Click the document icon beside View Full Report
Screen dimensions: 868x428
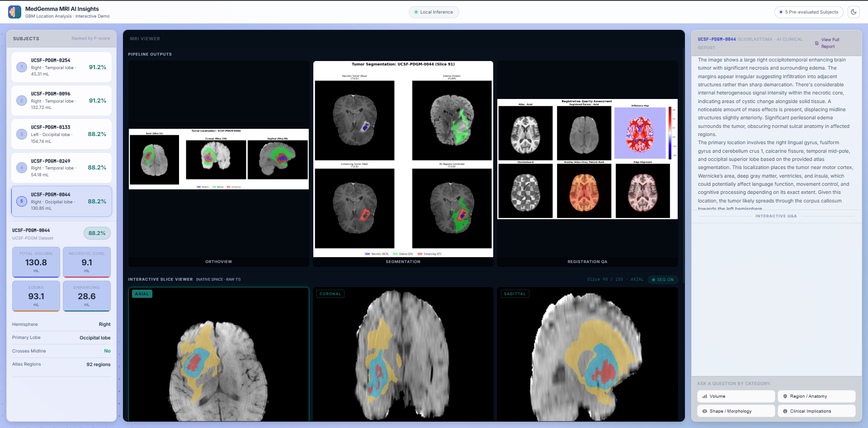point(816,43)
